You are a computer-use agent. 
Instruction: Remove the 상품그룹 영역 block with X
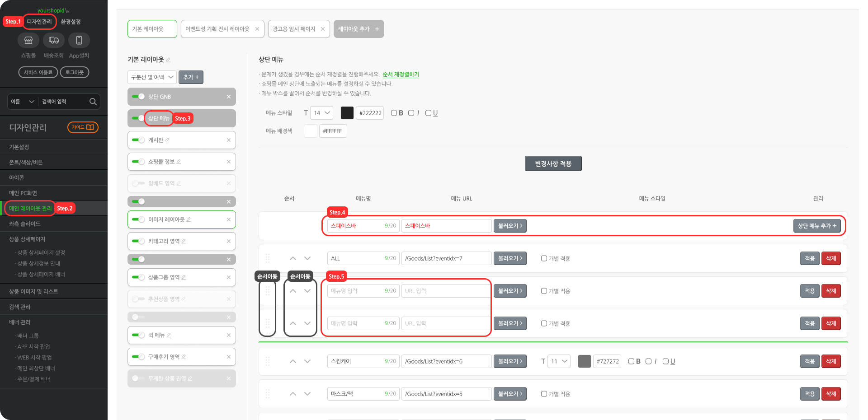pyautogui.click(x=229, y=277)
